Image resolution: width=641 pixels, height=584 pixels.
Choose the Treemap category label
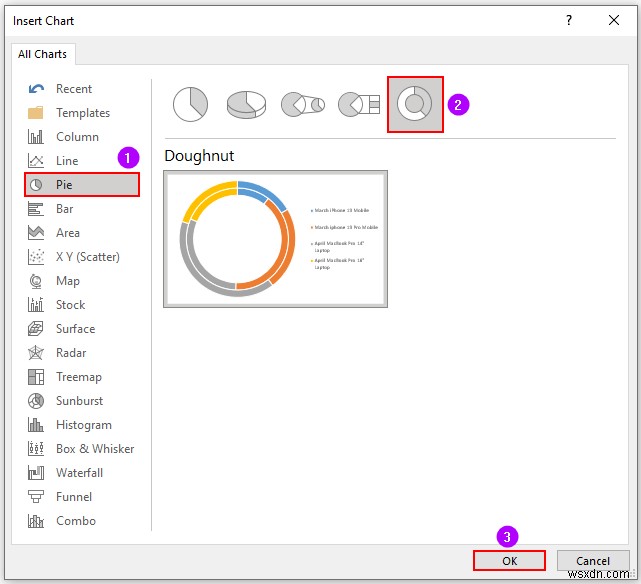[x=79, y=377]
